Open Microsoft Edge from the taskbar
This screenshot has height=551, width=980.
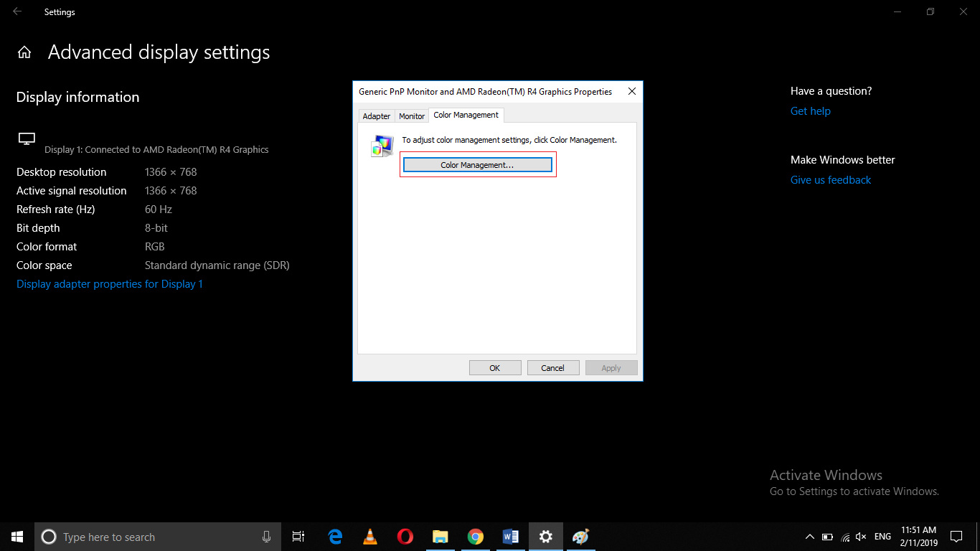334,536
